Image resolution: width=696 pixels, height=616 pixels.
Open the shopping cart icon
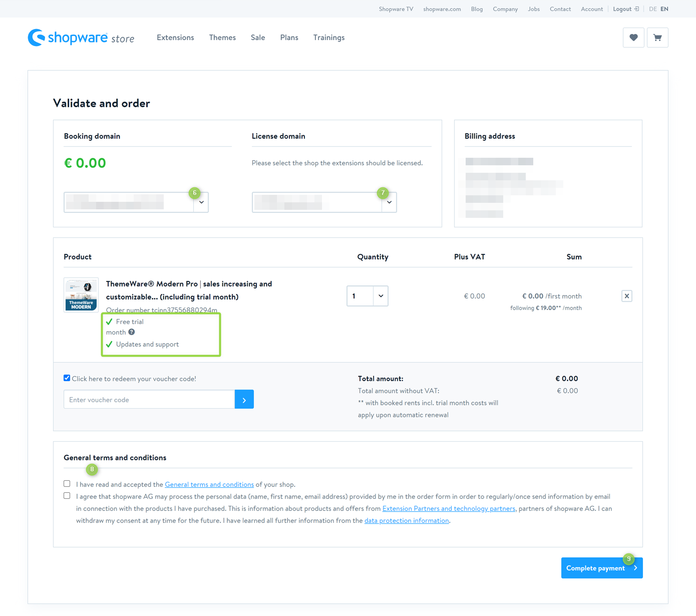click(x=657, y=38)
